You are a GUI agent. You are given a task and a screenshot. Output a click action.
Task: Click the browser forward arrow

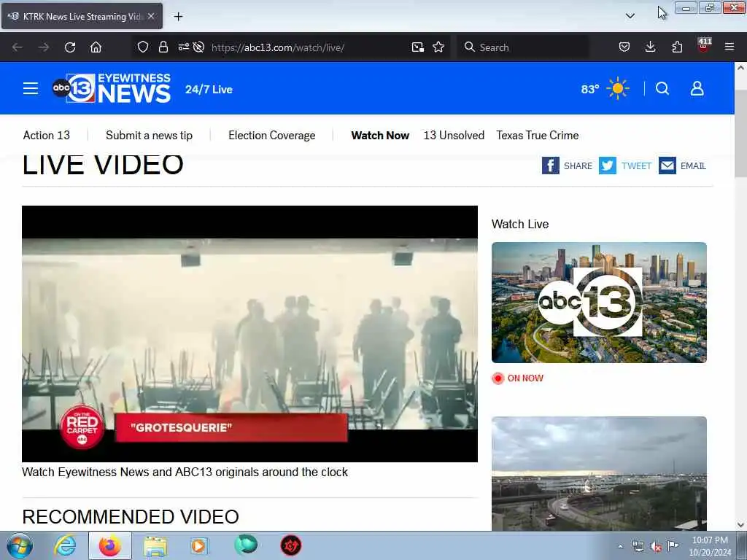(43, 47)
